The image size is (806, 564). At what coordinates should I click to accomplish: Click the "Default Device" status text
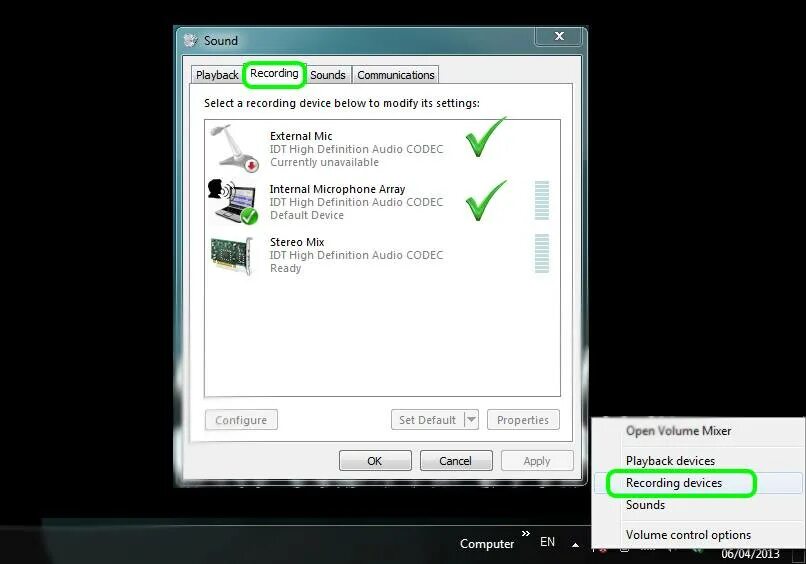[307, 215]
